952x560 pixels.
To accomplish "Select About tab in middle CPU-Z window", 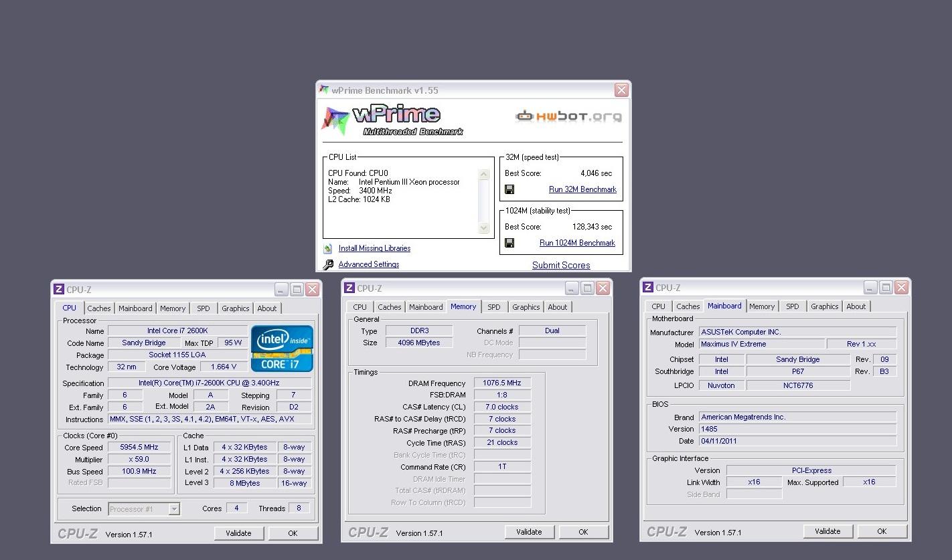I will pyautogui.click(x=558, y=307).
